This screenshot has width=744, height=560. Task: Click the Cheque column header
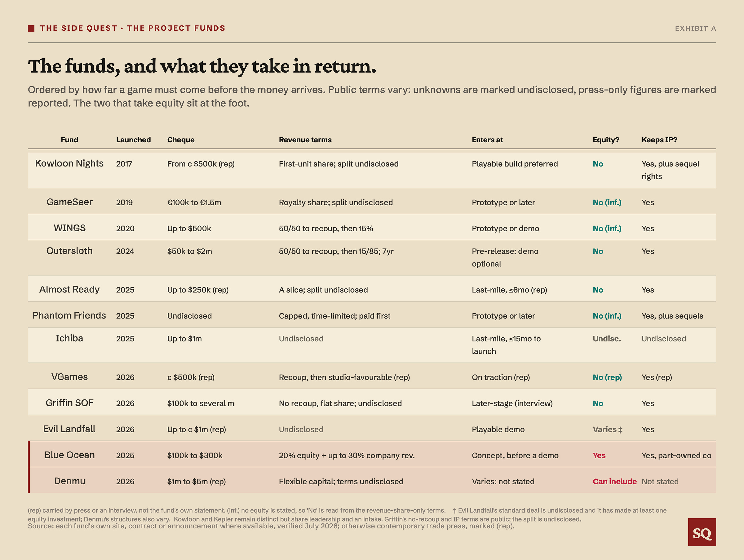point(181,140)
